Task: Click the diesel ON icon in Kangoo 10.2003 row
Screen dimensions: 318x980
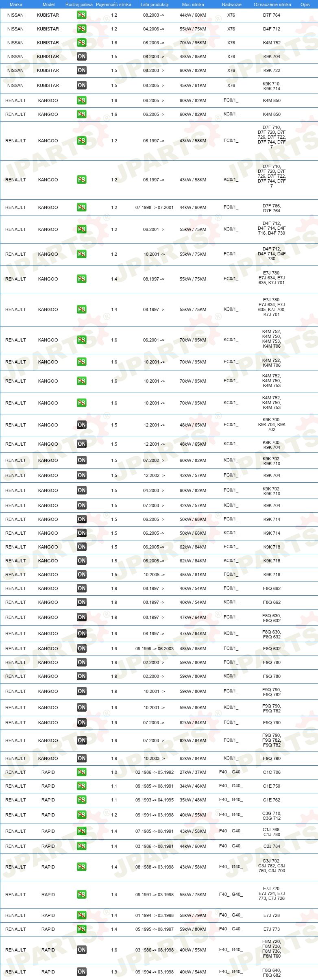Action: 82,758
